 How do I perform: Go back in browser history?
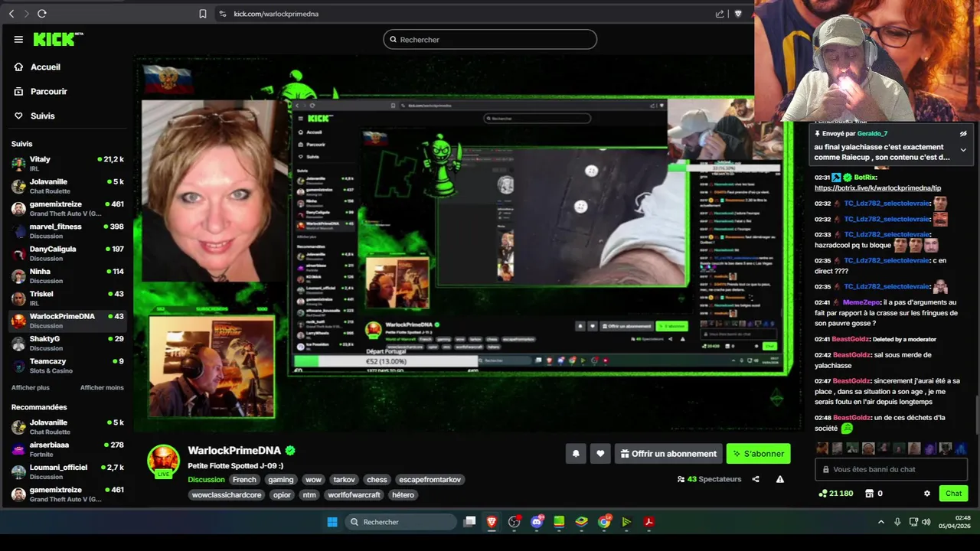point(11,14)
